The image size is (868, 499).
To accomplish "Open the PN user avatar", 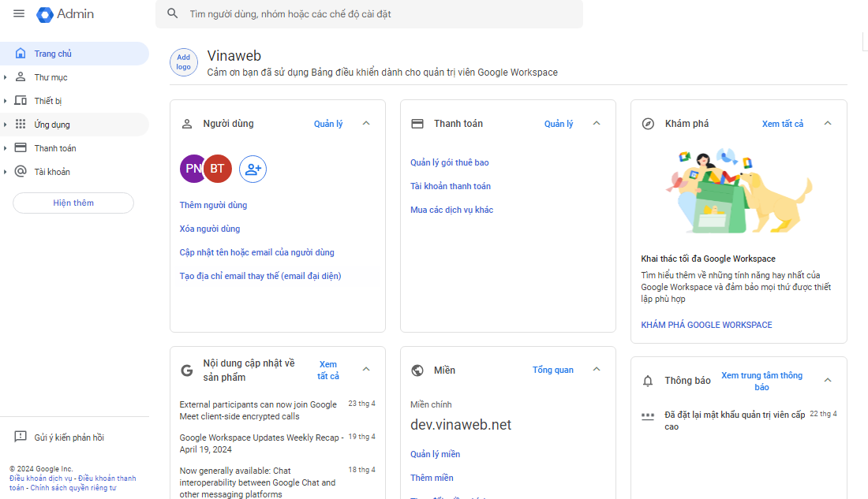I will tap(192, 169).
